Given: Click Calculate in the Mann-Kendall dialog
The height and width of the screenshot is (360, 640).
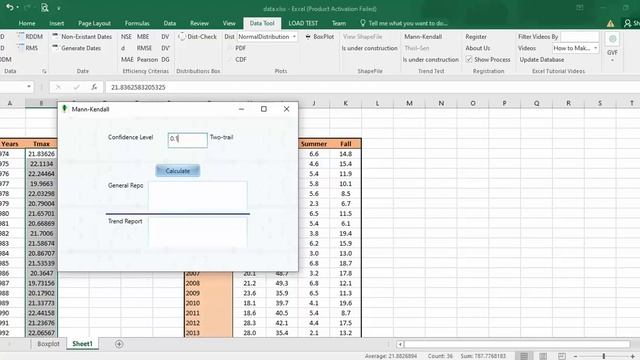Looking at the screenshot, I should [x=178, y=171].
